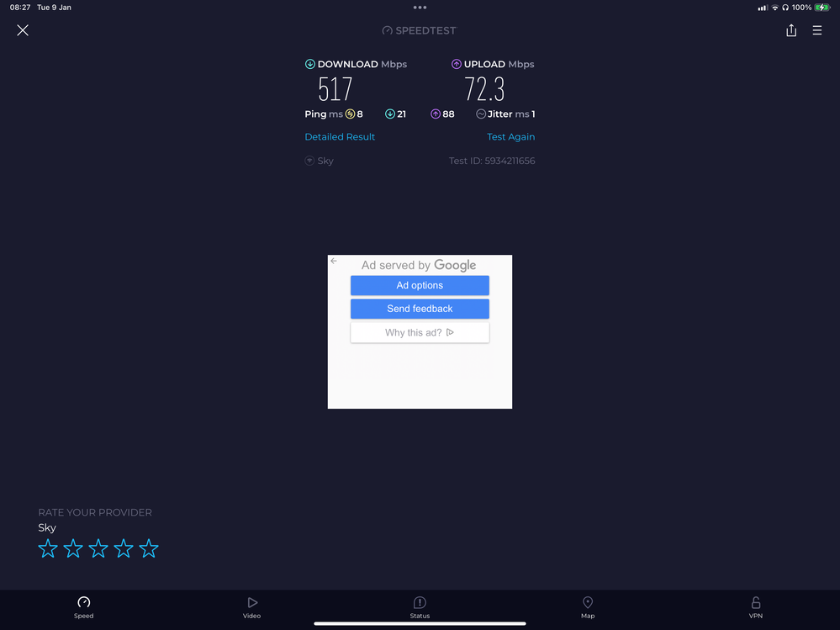Open Detailed Result link

point(340,137)
